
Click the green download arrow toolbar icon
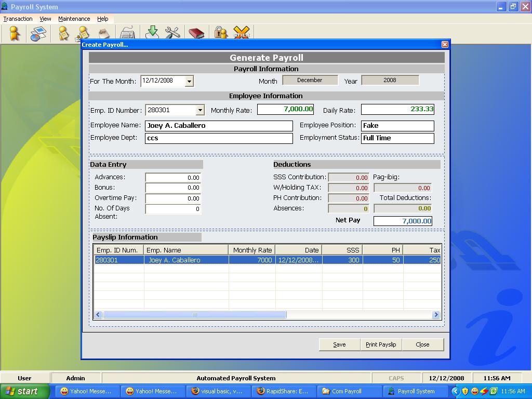pos(152,32)
